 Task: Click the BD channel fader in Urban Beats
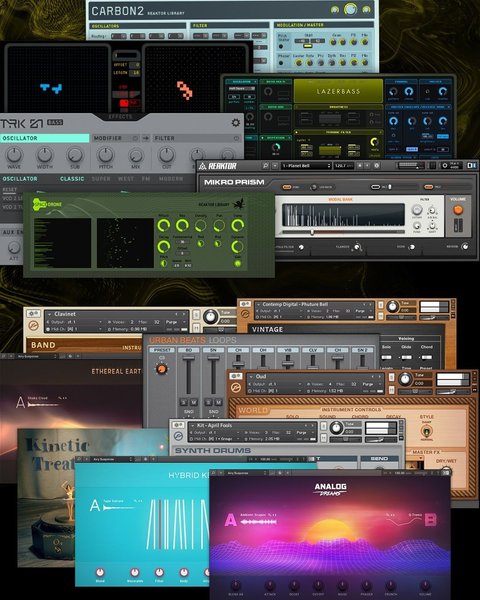[188, 376]
